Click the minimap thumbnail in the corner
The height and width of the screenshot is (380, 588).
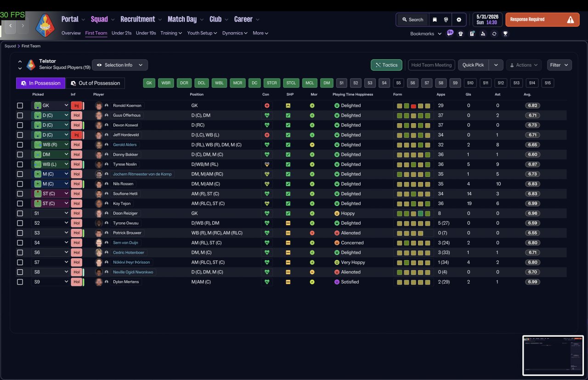tap(553, 356)
